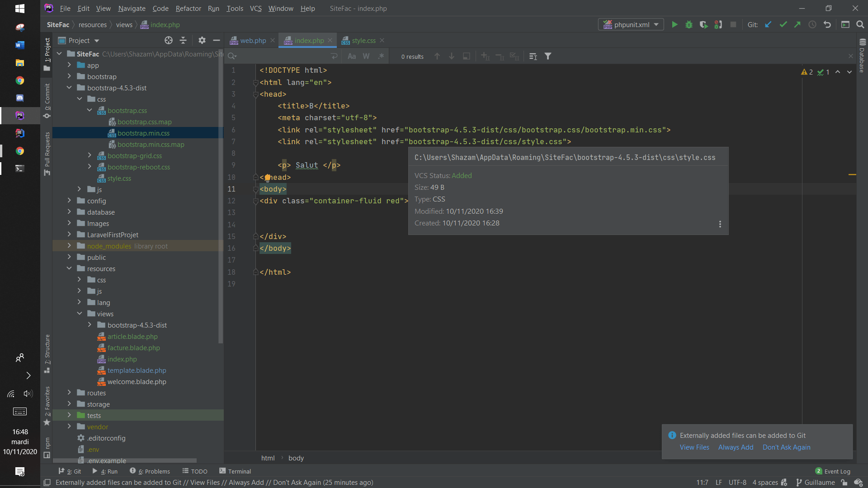Hide the Project tool window
868x488 pixels.
pos(217,41)
